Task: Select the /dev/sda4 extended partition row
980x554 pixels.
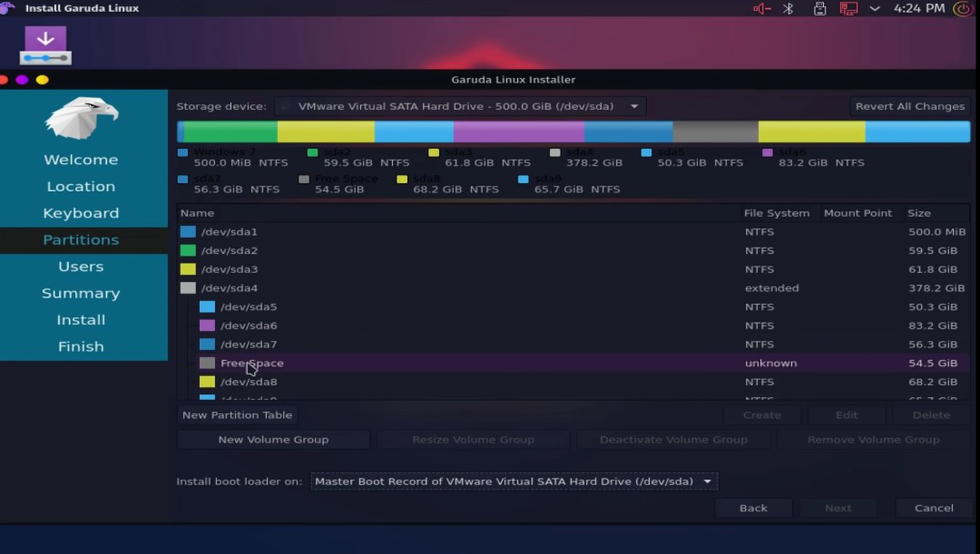Action: point(573,288)
